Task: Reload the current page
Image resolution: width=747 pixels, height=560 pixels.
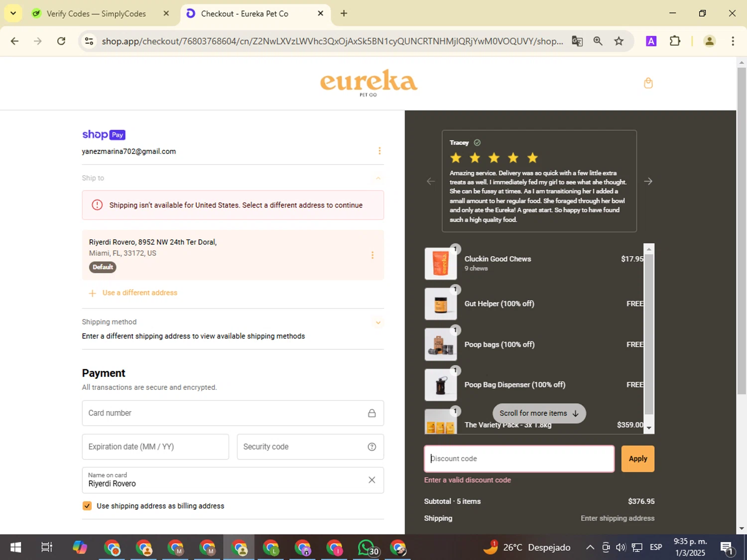Action: point(61,41)
